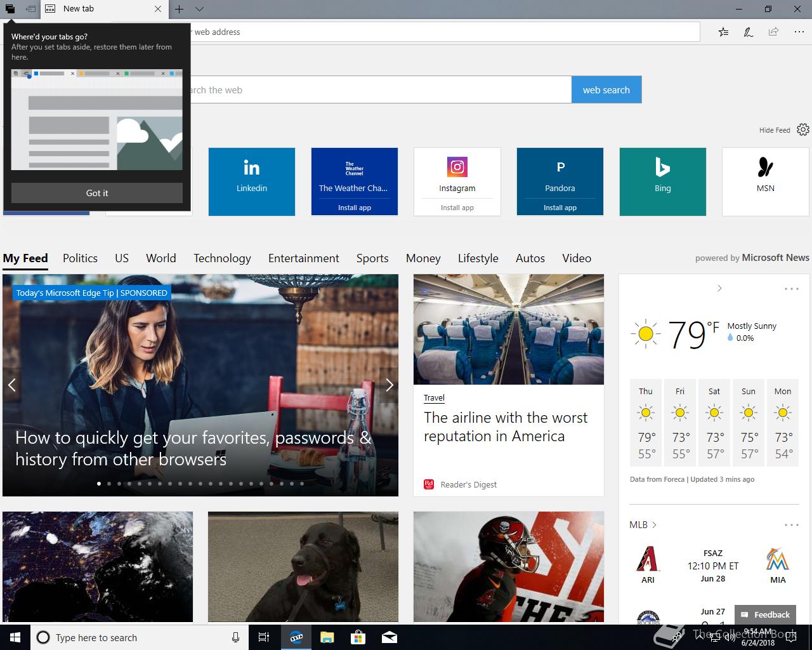
Task: Select the Thu forecast column
Action: click(646, 423)
